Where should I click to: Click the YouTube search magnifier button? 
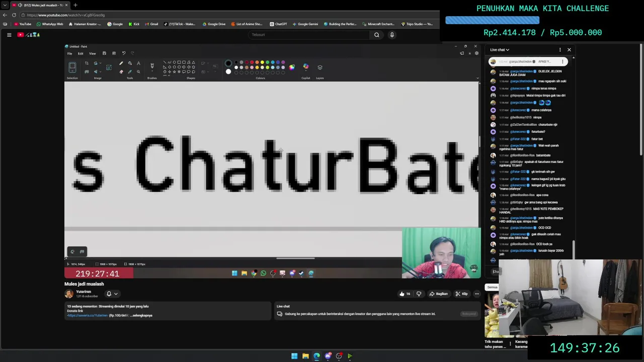[376, 35]
